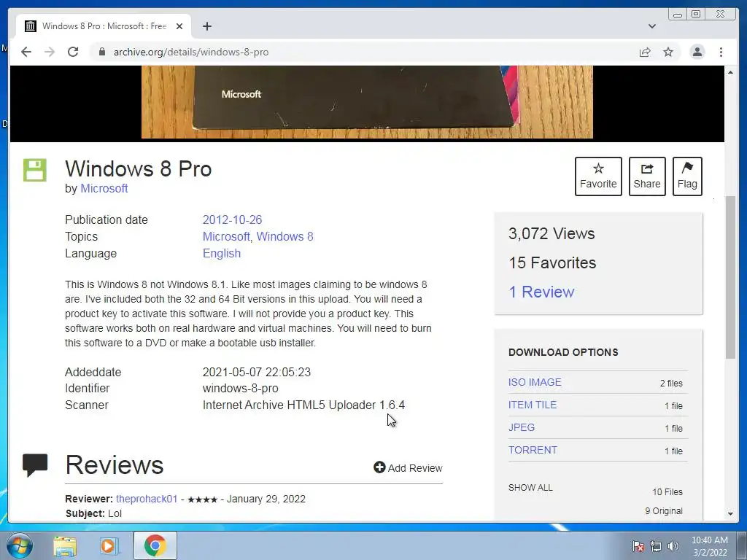Favorite this item with the star button
Viewport: 747px width, 560px height.
pyautogui.click(x=598, y=176)
